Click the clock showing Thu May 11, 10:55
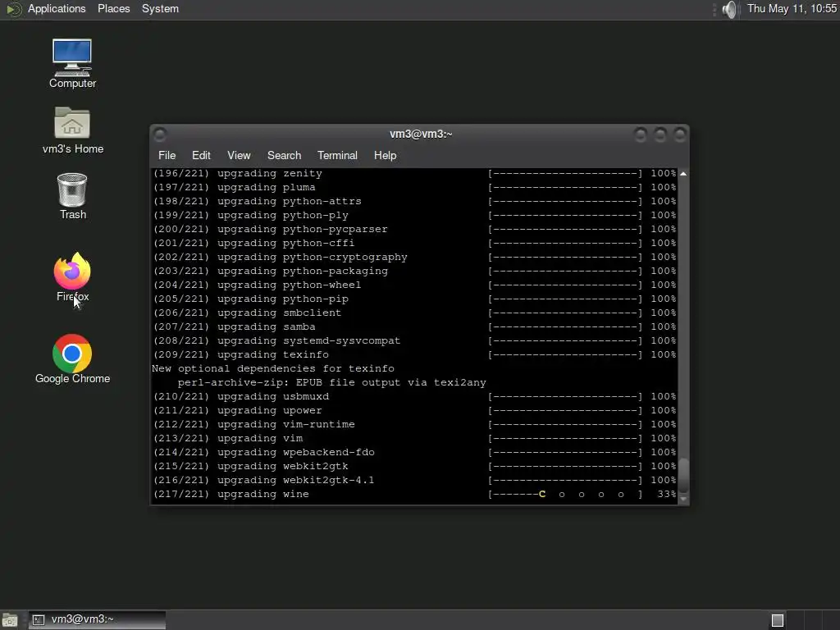The width and height of the screenshot is (840, 630). (x=792, y=8)
